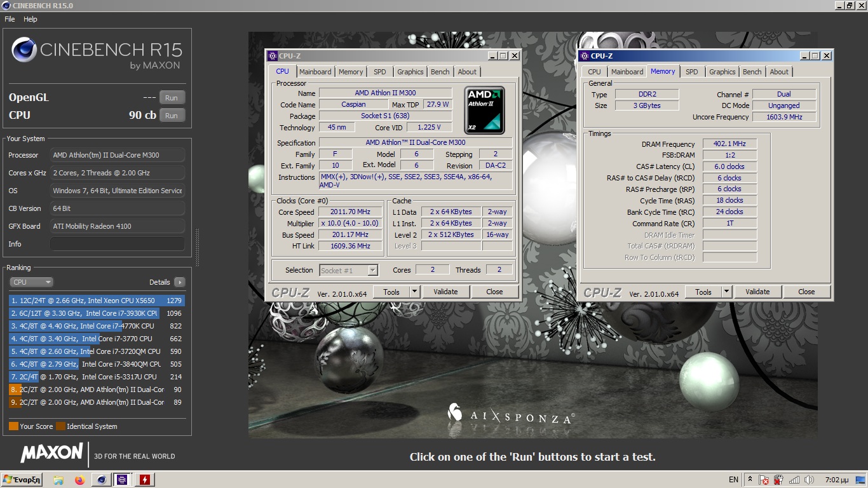
Task: Switch to Mainboard tab in right CPU-Z window
Action: [627, 72]
